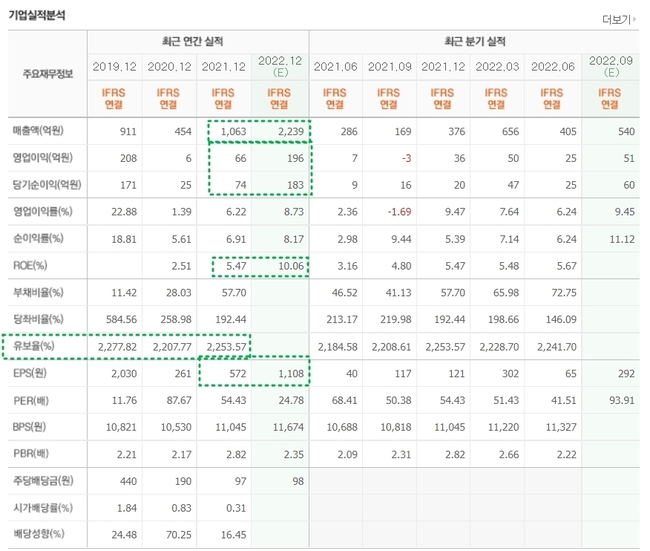Click the 2021.09 column header
Image resolution: width=650 pixels, height=551 pixels.
coord(390,67)
